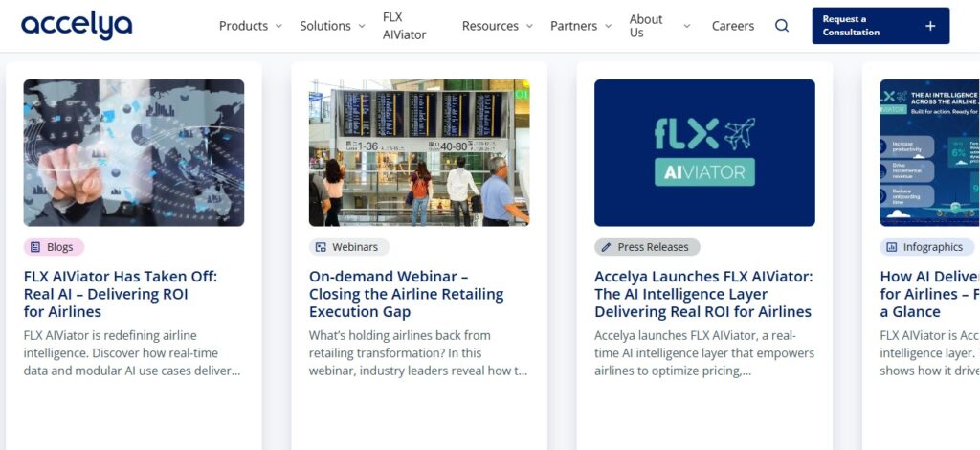
Task: Open FLX AIViator Has Taken Off article
Action: 121,294
